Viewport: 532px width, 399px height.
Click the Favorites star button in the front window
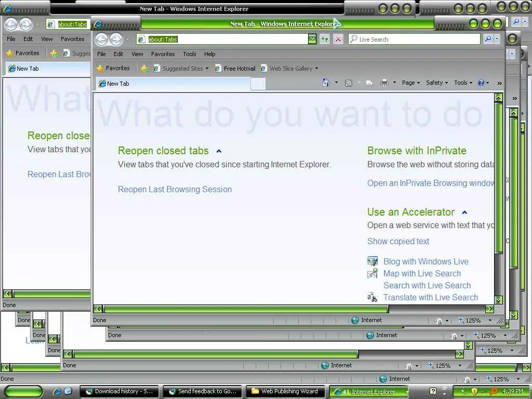coord(113,68)
